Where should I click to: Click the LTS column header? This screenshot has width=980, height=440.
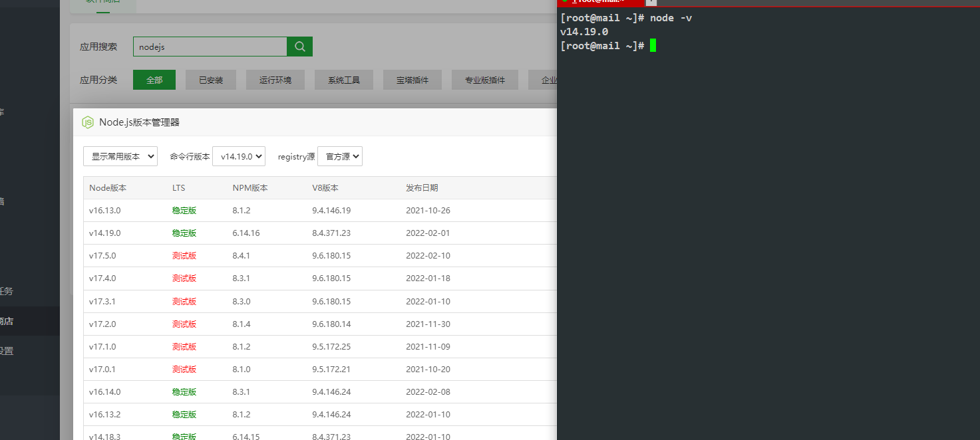178,188
